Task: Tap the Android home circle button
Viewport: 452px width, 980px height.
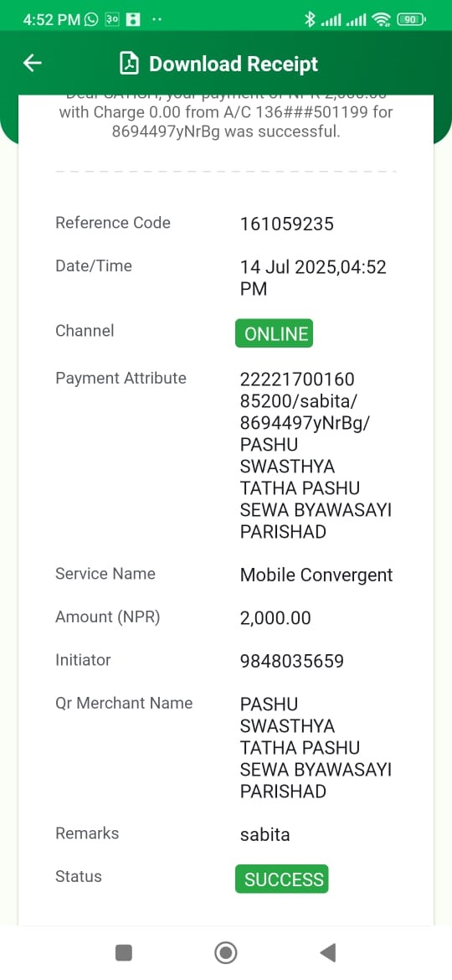Action: (x=225, y=952)
